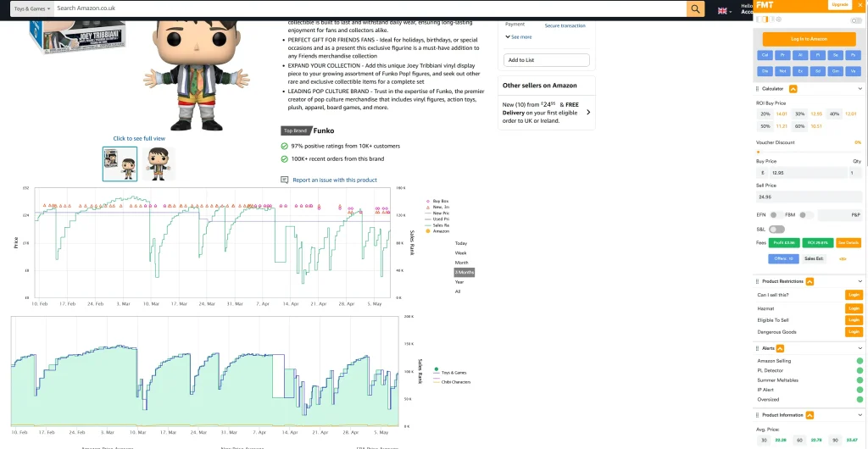Select the 50% ROI buy price
This screenshot has width=868, height=449.
pyautogui.click(x=765, y=126)
